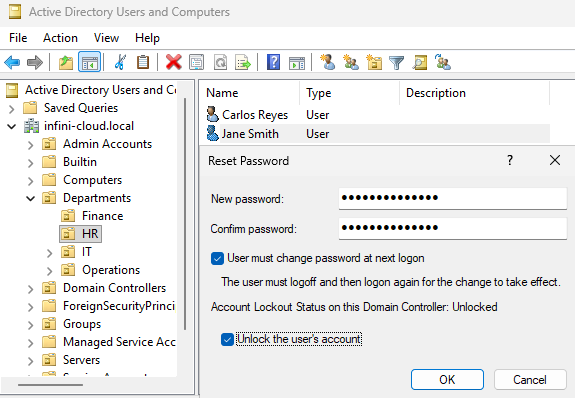Toggle the Show/Hide Console Tree icon
Screen dimensions: 575x398
pos(89,62)
